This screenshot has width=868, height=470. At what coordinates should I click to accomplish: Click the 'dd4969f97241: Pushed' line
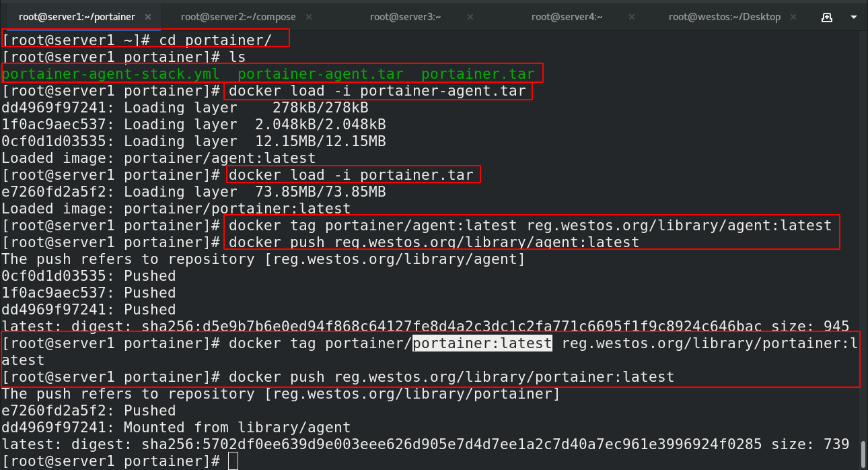click(x=89, y=309)
